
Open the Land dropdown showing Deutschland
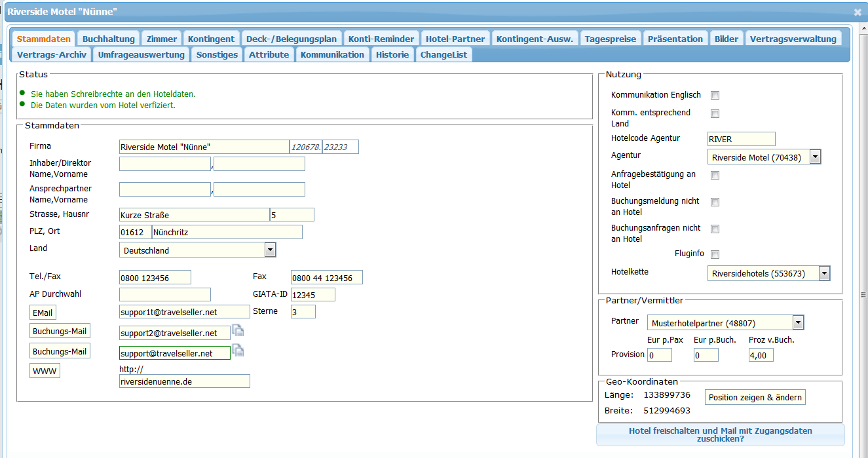click(x=270, y=250)
